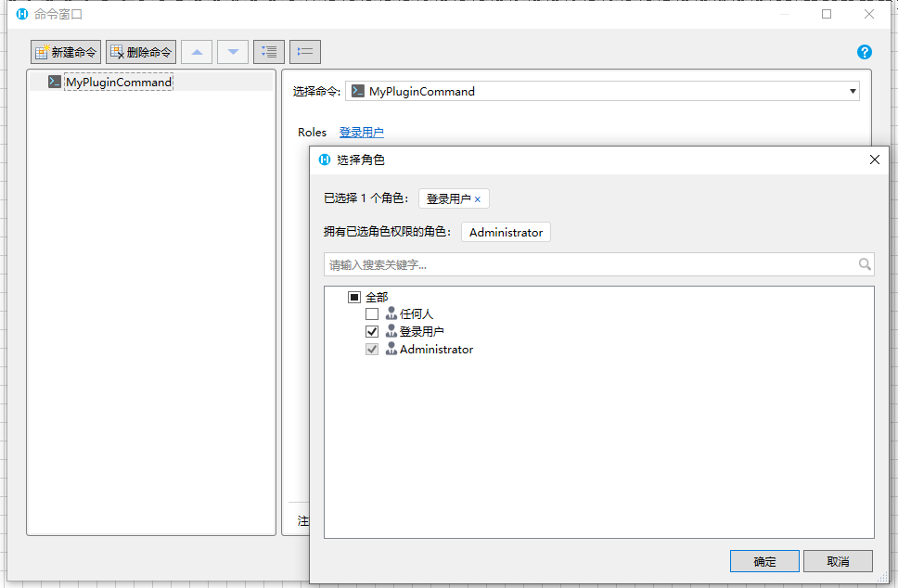Screen dimensions: 898x588
Task: Select the Administrator row label in the tree
Action: click(436, 350)
